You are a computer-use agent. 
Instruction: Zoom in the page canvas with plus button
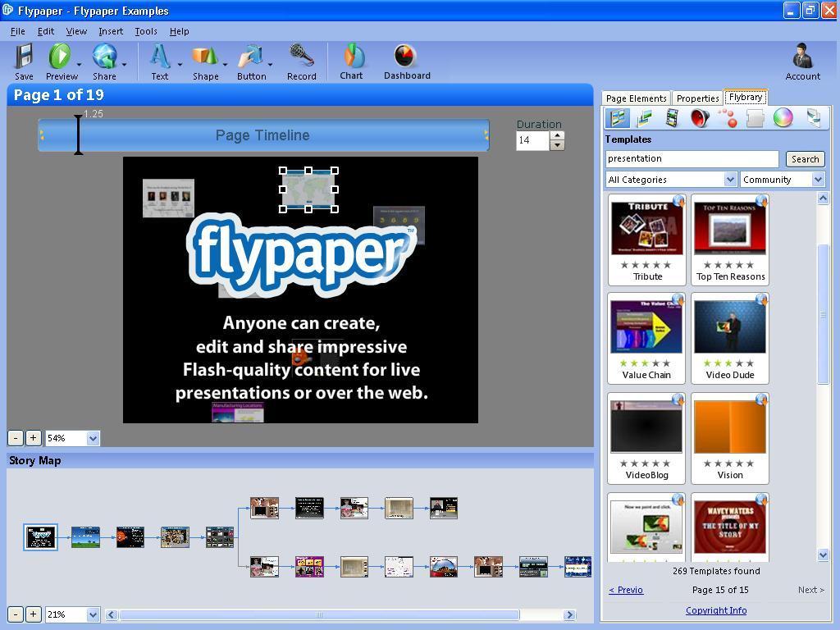click(x=33, y=438)
